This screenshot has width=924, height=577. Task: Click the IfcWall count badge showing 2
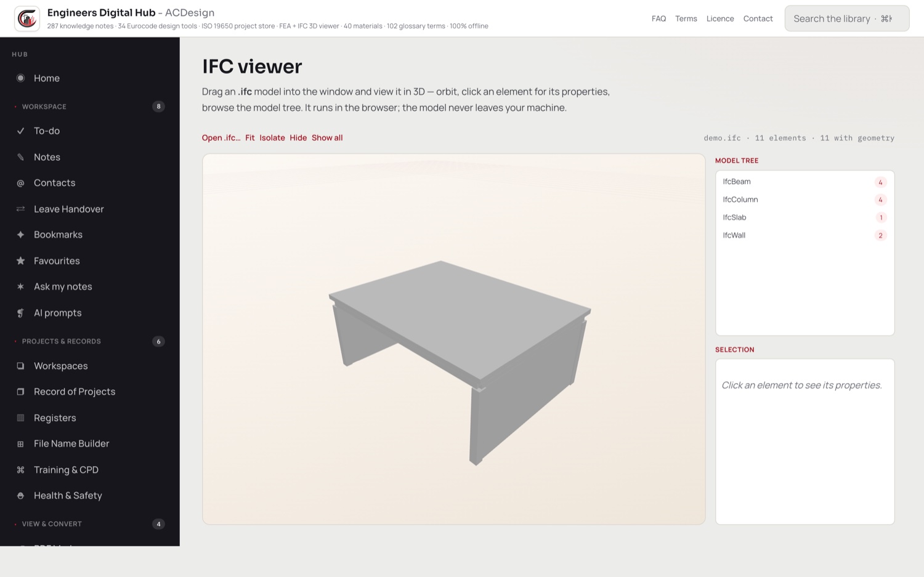(880, 235)
